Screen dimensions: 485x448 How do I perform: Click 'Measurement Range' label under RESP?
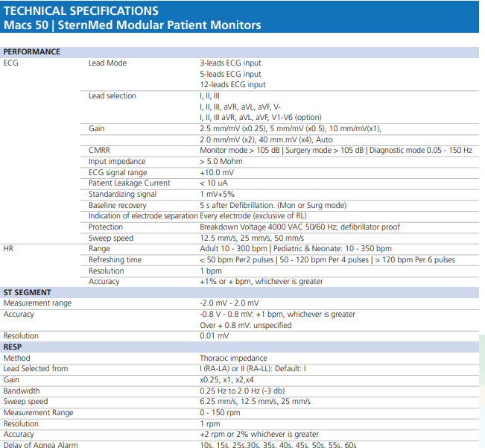tap(38, 413)
